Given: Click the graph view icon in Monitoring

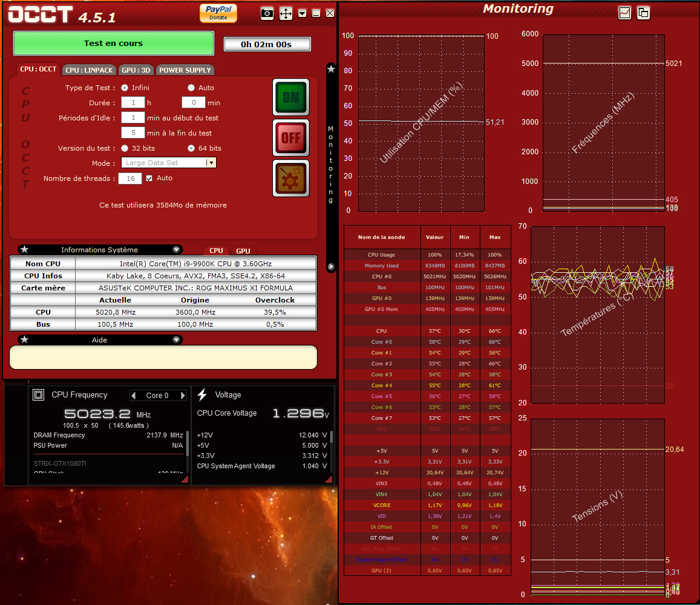Looking at the screenshot, I should point(625,12).
